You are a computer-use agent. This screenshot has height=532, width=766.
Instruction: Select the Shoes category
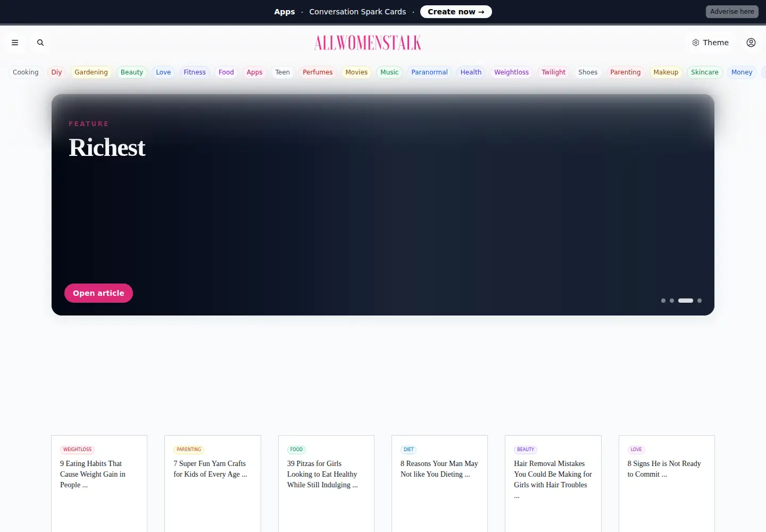click(588, 72)
